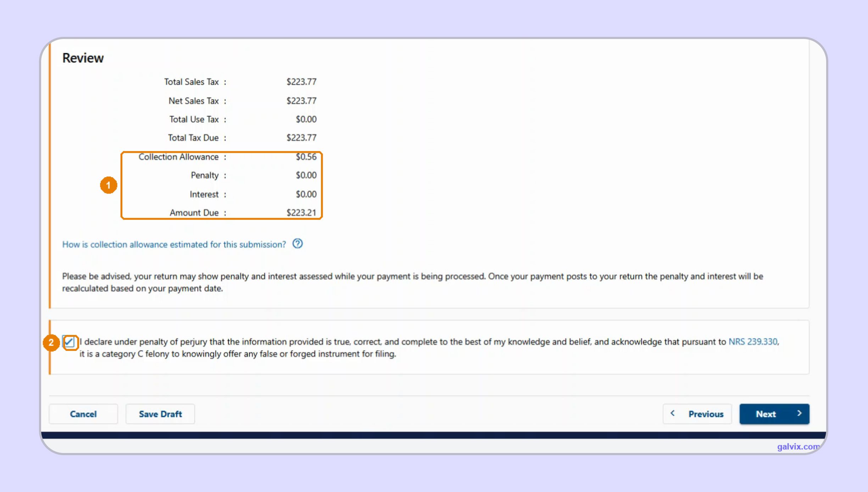The width and height of the screenshot is (868, 492).
Task: Proceed with the Next button
Action: (774, 414)
